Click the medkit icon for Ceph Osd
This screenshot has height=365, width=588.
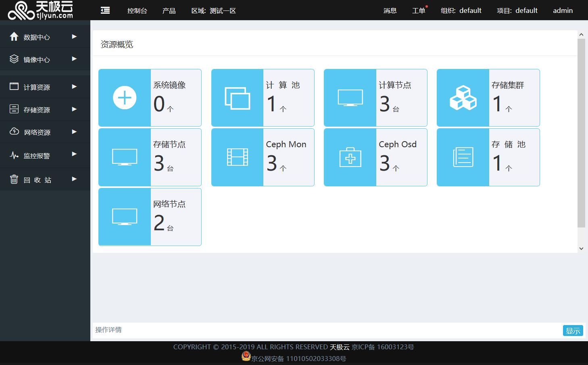(x=350, y=157)
